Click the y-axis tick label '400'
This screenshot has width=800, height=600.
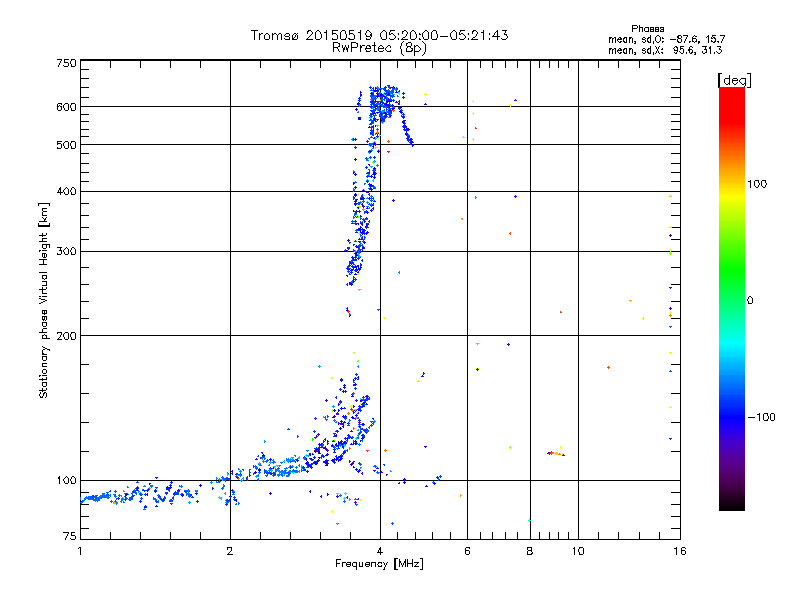point(66,192)
